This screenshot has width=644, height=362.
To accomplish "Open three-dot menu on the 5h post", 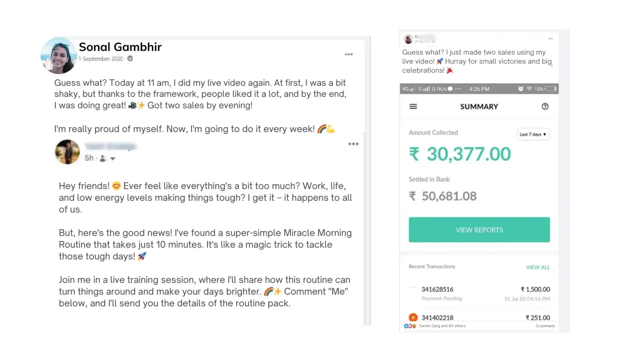I will (x=353, y=144).
